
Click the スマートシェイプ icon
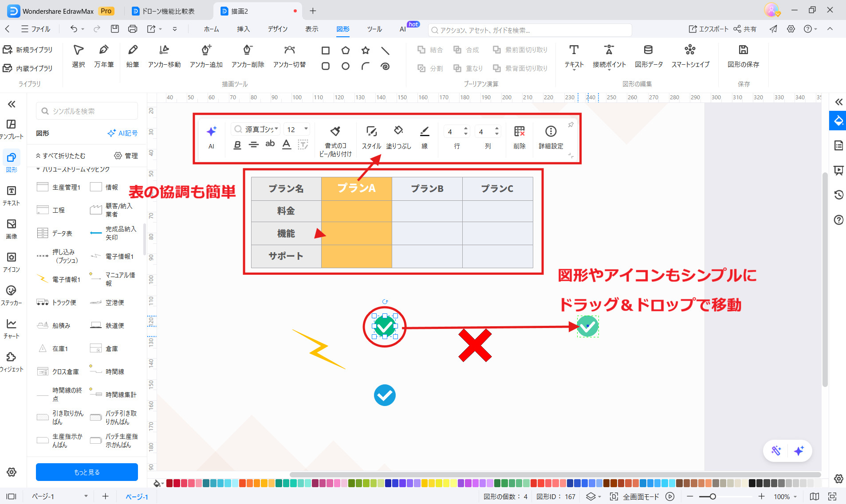point(690,56)
